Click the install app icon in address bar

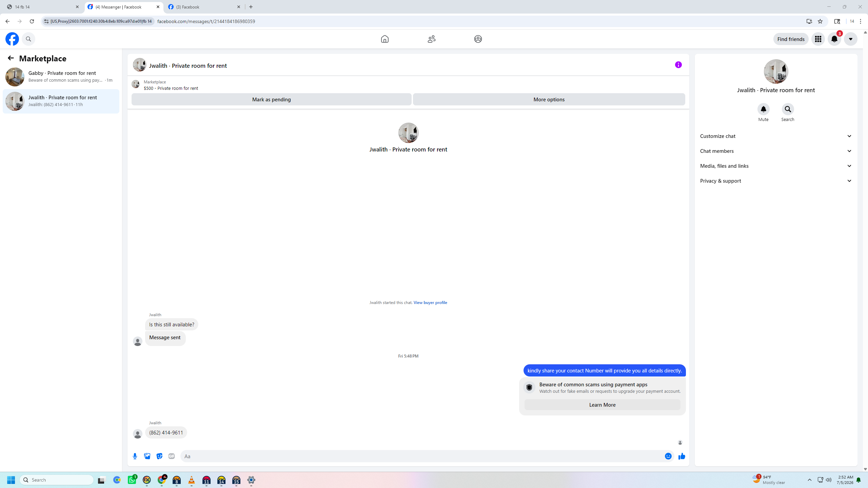(x=809, y=21)
